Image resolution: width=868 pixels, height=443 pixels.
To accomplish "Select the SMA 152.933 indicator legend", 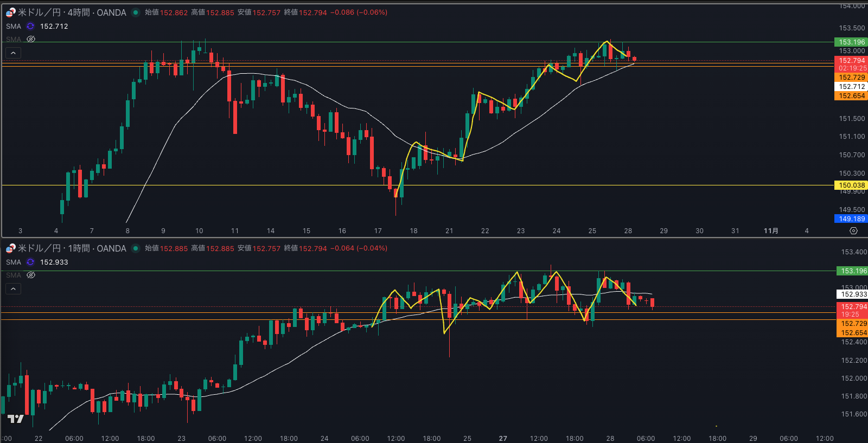I will click(x=14, y=262).
